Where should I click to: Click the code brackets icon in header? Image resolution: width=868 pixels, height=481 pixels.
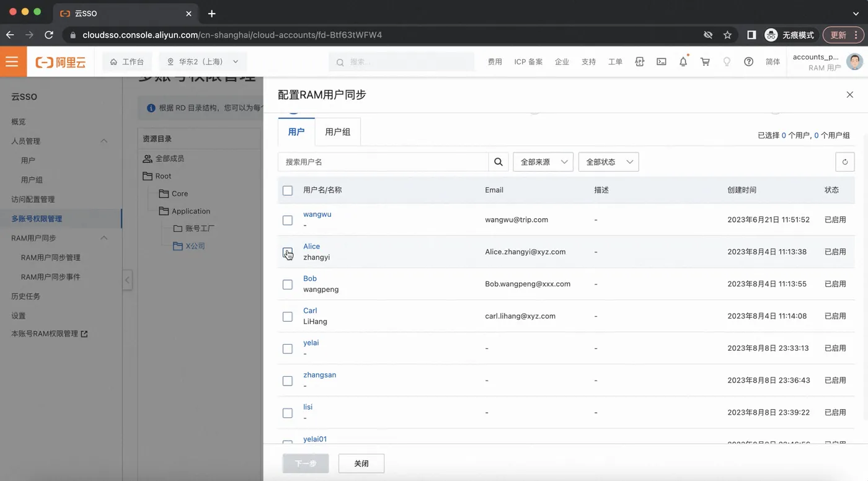click(640, 61)
